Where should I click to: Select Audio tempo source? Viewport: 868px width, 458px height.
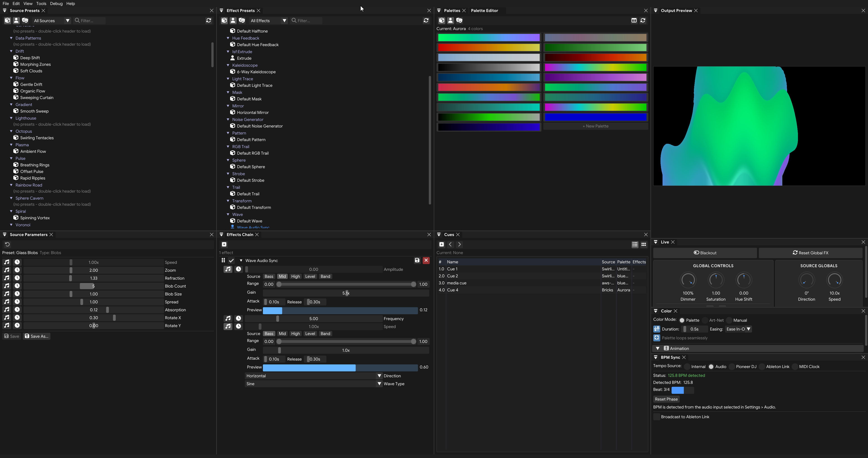pyautogui.click(x=717, y=367)
